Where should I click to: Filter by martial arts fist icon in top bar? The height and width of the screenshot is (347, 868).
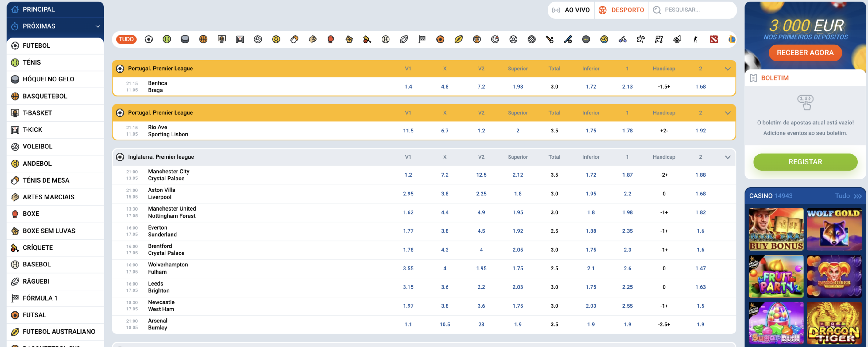point(313,39)
